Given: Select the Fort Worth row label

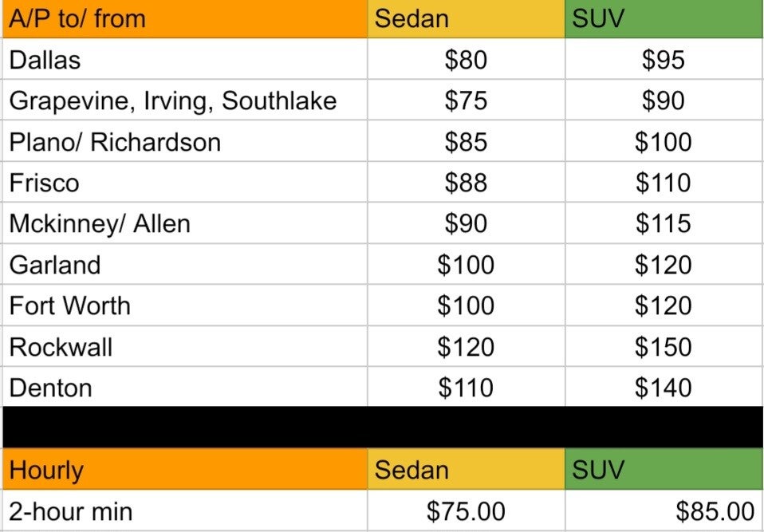Looking at the screenshot, I should [x=183, y=306].
